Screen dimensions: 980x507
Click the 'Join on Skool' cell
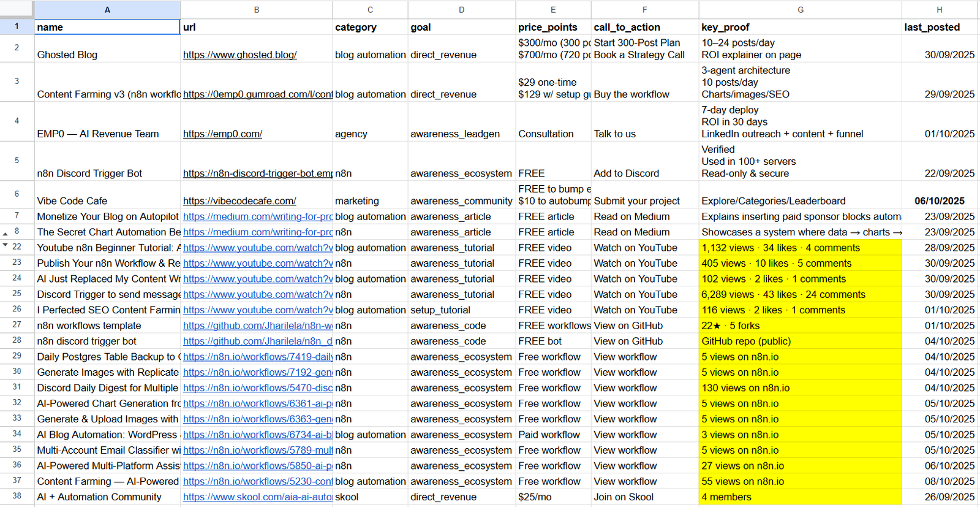(x=644, y=497)
